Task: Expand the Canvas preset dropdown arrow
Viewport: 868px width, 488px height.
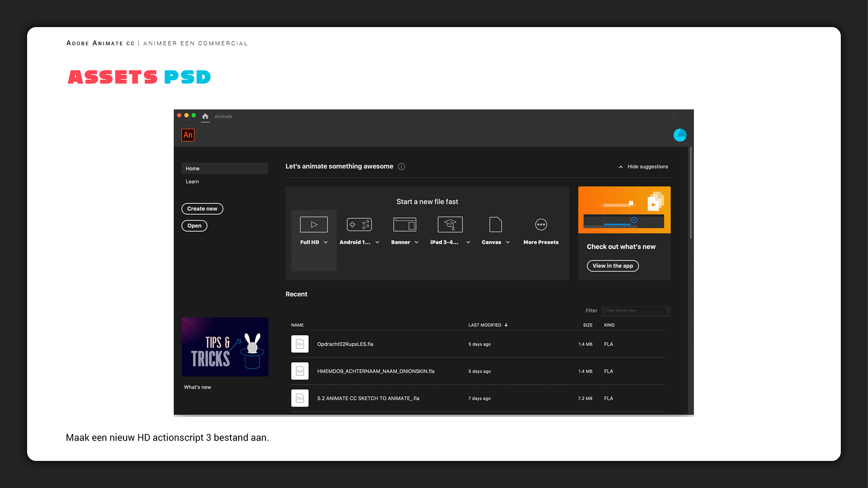Action: [x=508, y=243]
